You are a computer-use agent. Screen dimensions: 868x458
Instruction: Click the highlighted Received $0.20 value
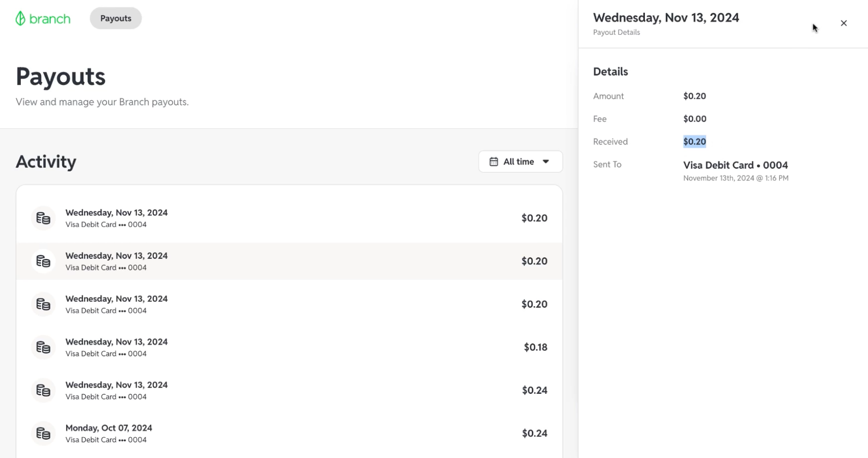click(x=694, y=142)
